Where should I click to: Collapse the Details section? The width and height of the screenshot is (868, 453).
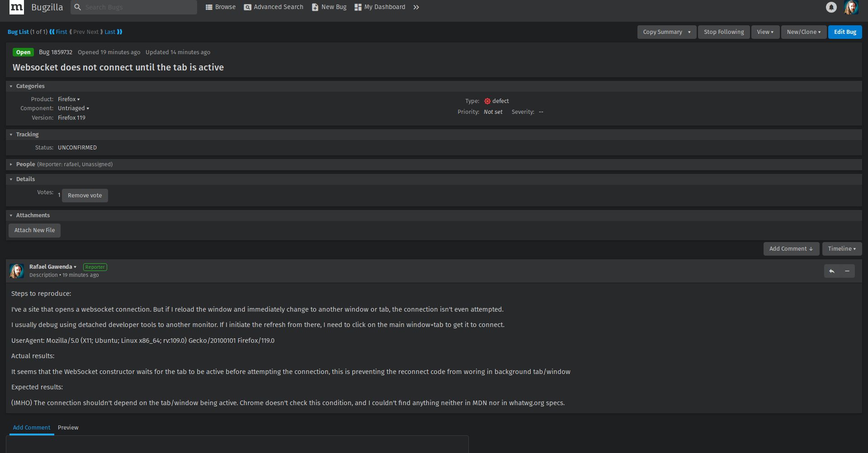(11, 179)
